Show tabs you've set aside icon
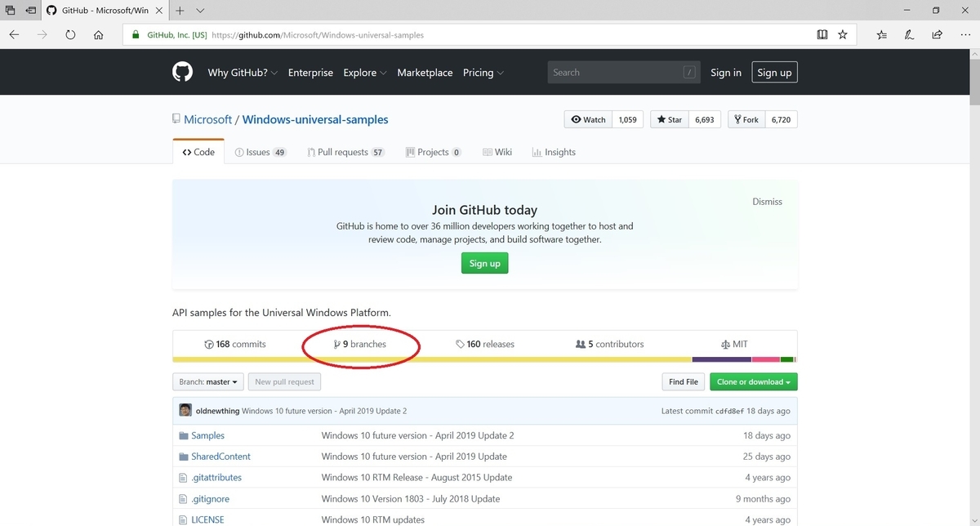The height and width of the screenshot is (526, 980). coord(11,11)
